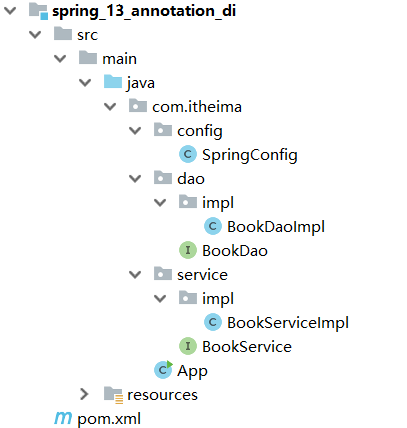
Task: Click the Maven pom.xml icon
Action: tap(63, 418)
